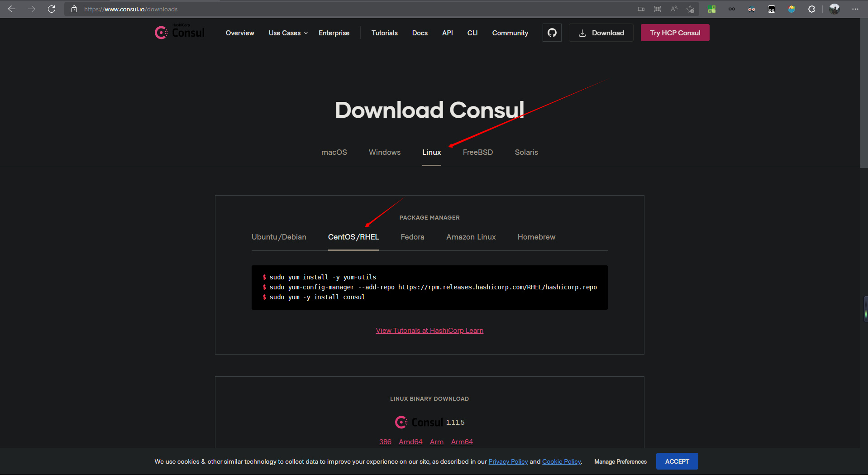This screenshot has width=868, height=475.
Task: Turn on Read Aloud from address bar
Action: point(674,9)
